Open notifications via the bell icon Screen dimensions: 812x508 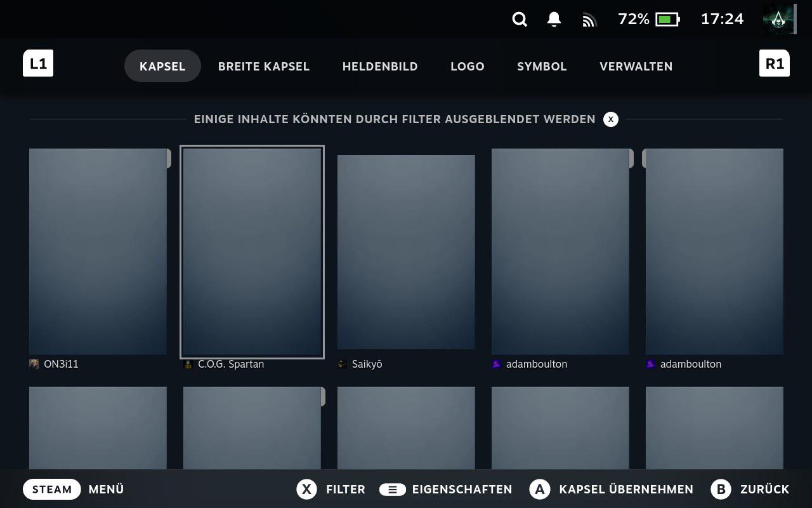[x=553, y=19]
